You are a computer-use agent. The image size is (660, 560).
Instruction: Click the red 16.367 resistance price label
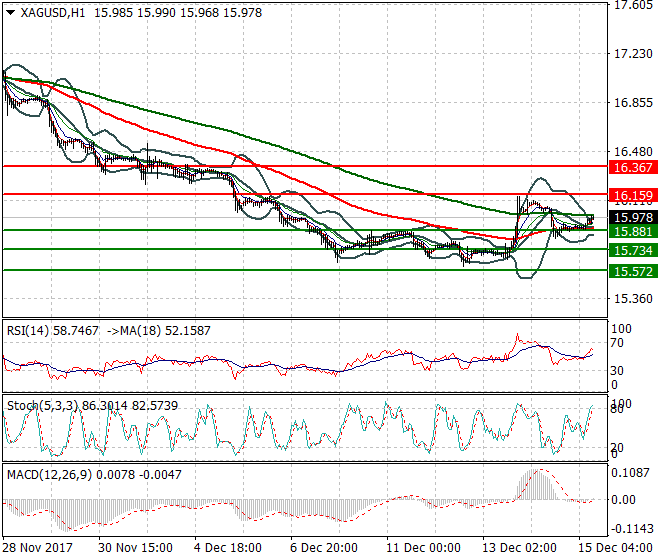click(x=633, y=168)
